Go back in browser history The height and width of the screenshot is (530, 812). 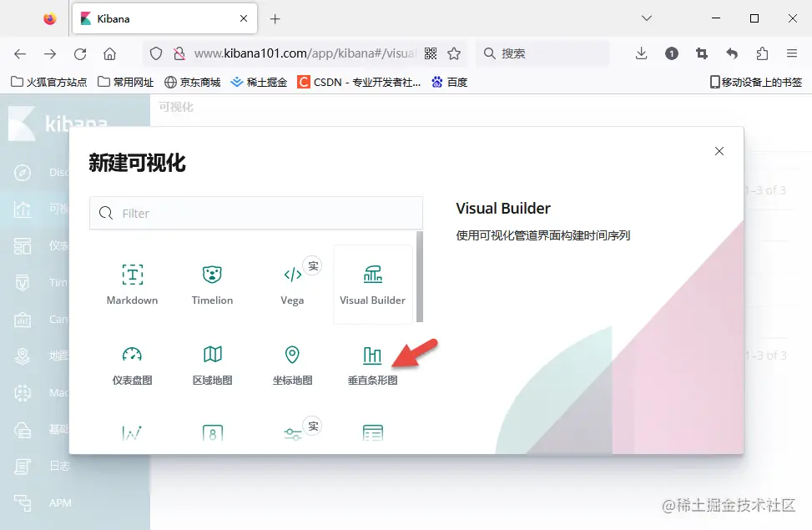click(20, 53)
